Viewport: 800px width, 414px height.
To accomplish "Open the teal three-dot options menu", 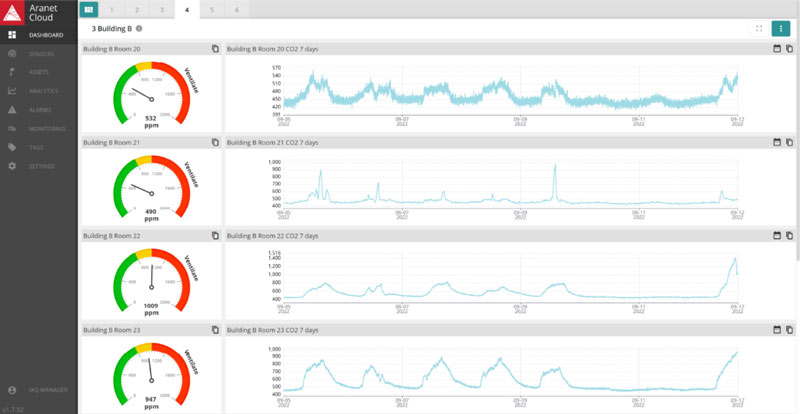I will click(x=781, y=29).
